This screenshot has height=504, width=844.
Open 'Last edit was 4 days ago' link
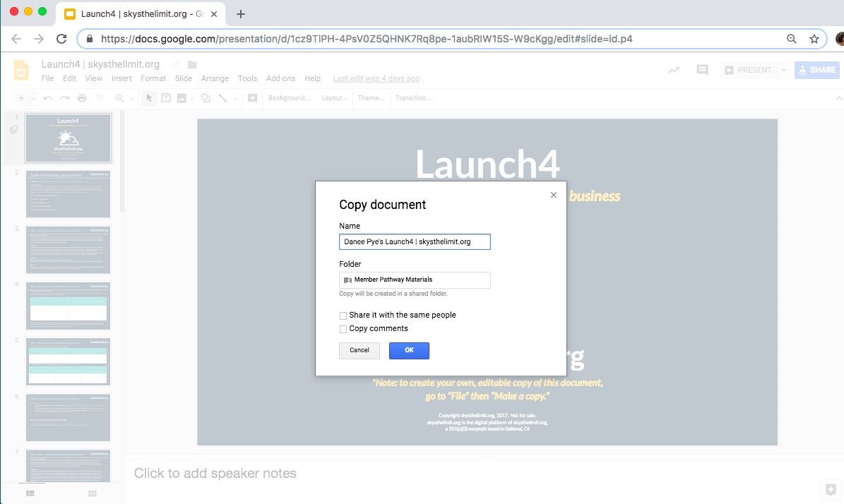point(376,78)
